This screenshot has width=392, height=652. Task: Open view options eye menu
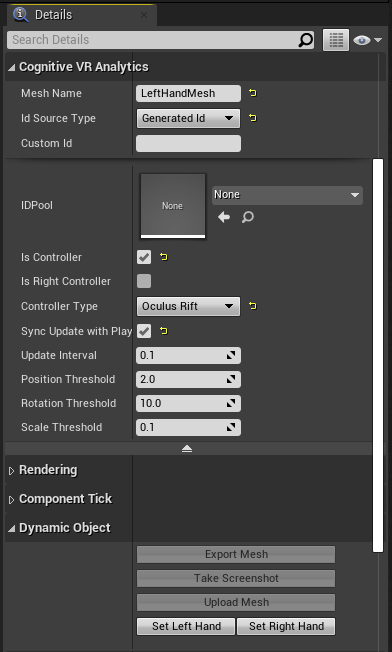point(367,40)
